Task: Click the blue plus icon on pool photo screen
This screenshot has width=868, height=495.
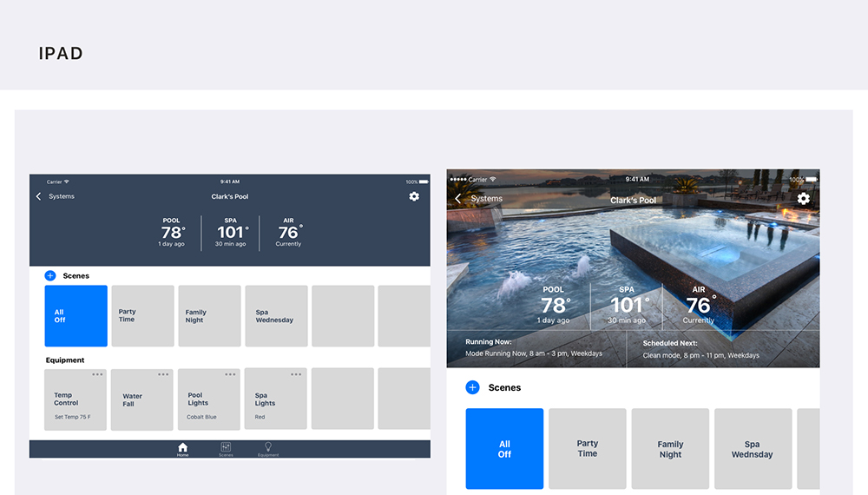Action: (472, 387)
